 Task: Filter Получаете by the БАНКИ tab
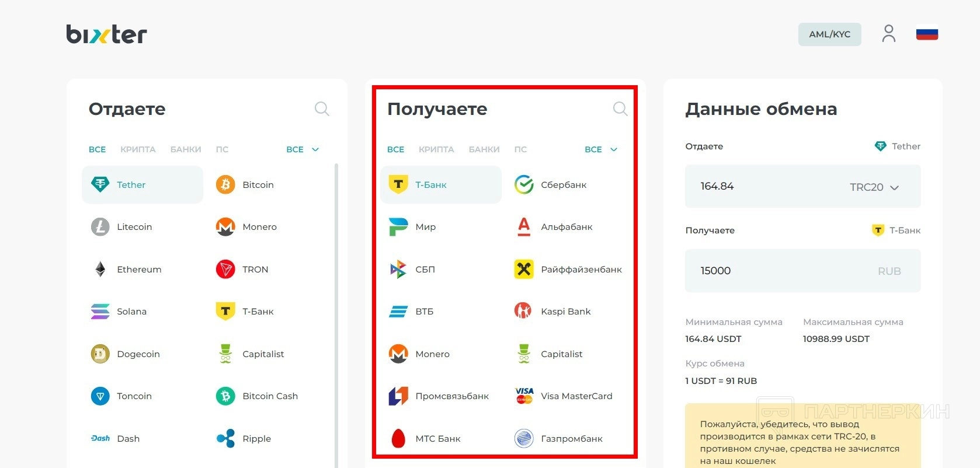(484, 149)
